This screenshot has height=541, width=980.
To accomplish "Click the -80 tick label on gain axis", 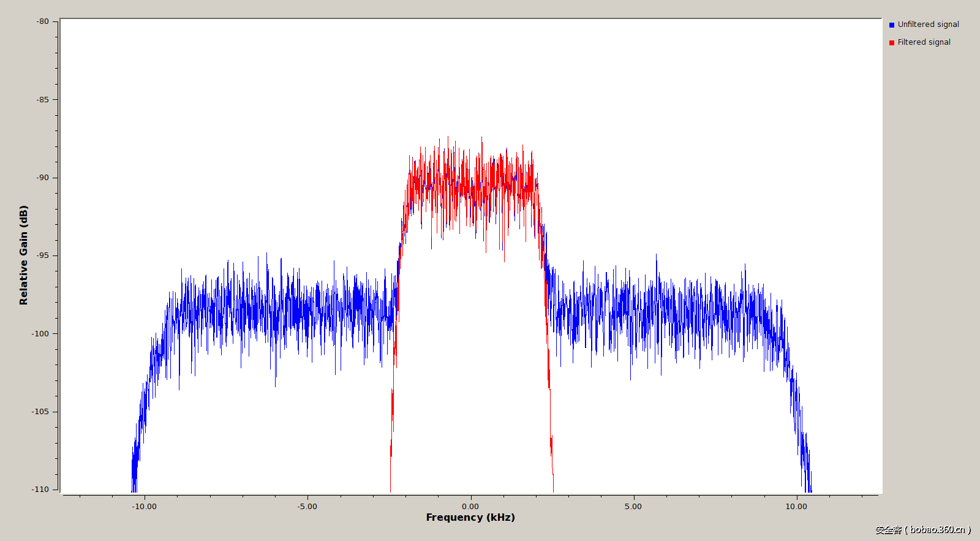I will click(42, 21).
